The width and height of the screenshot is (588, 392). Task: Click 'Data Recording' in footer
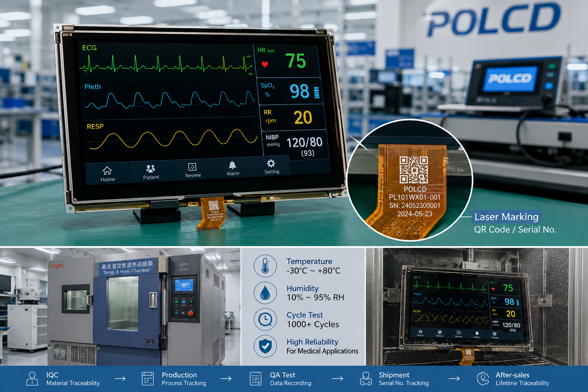click(291, 383)
